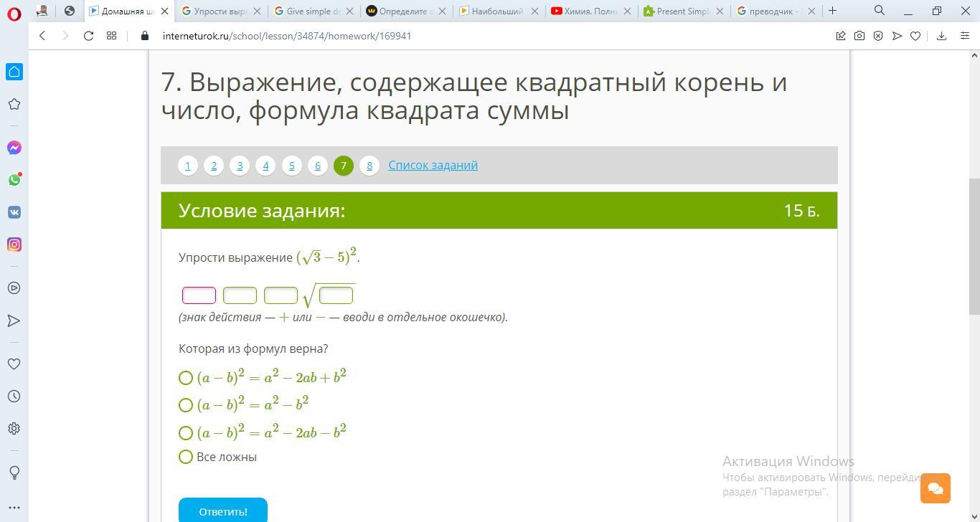Click the third answer input box
Image resolution: width=980 pixels, height=522 pixels.
click(x=281, y=295)
